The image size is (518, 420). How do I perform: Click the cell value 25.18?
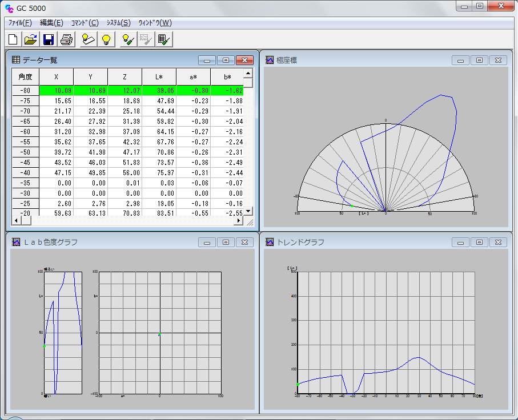tap(125, 111)
